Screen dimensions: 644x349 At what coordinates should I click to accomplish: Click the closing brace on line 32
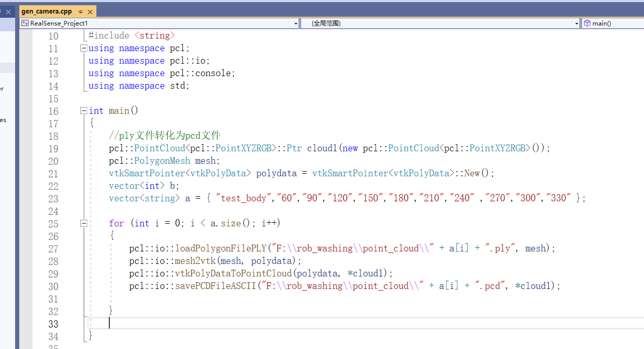pyautogui.click(x=111, y=311)
